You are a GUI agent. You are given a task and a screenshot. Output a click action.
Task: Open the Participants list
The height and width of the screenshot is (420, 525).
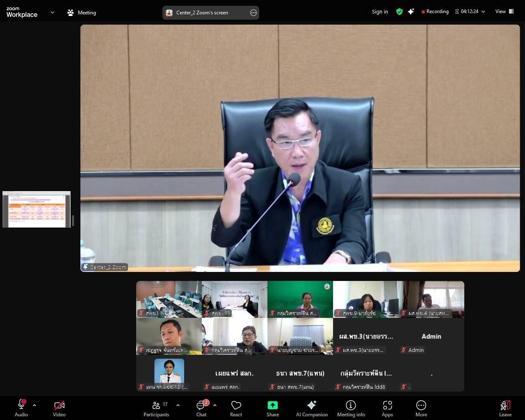(156, 408)
